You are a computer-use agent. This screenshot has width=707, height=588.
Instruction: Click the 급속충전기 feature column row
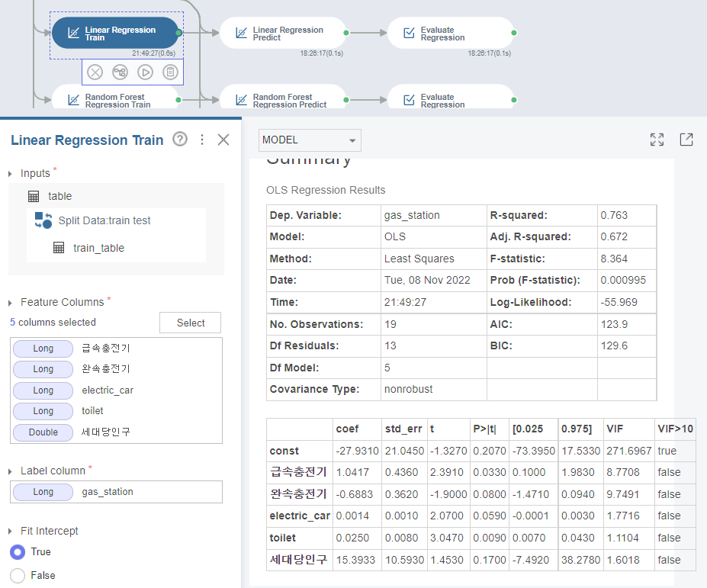pyautogui.click(x=117, y=349)
